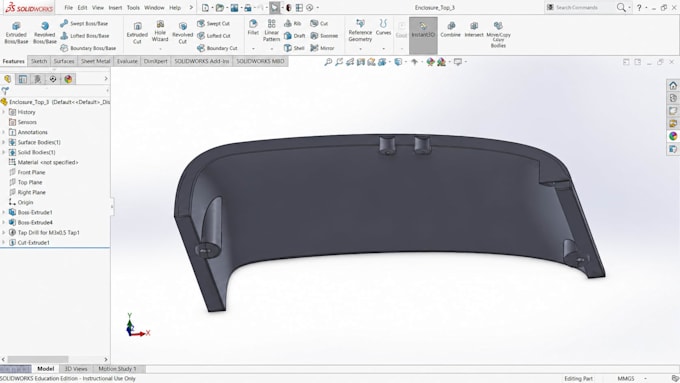The image size is (680, 383).
Task: Open the Edit menu
Action: tap(82, 7)
